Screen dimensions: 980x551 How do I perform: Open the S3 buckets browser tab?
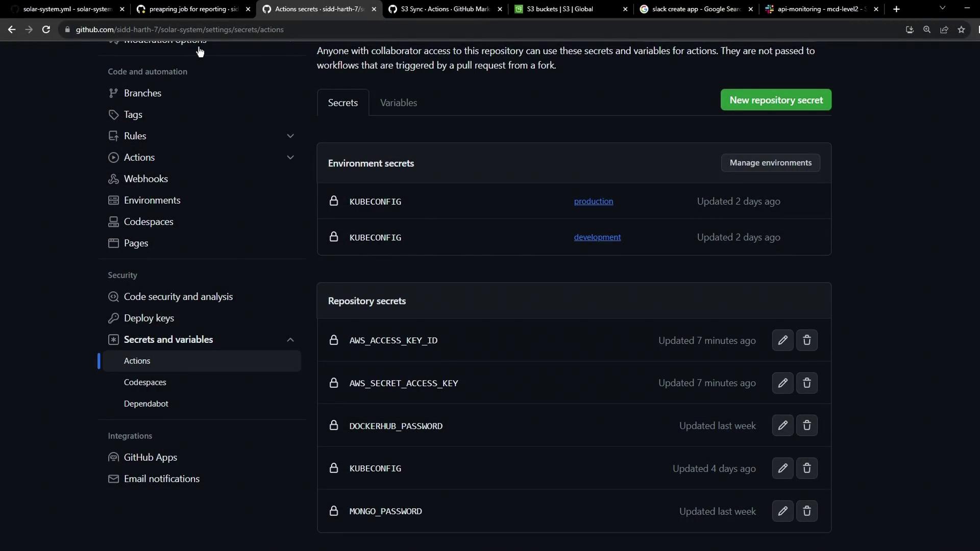(x=567, y=9)
